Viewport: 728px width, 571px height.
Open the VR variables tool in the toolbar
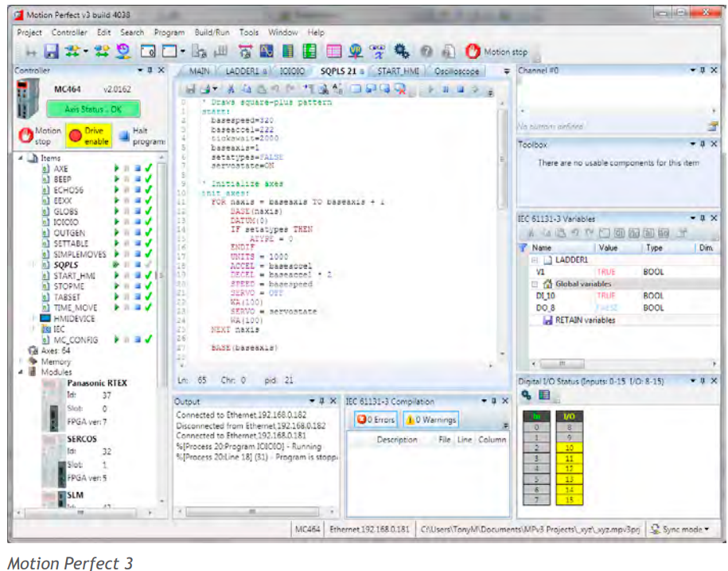(356, 51)
